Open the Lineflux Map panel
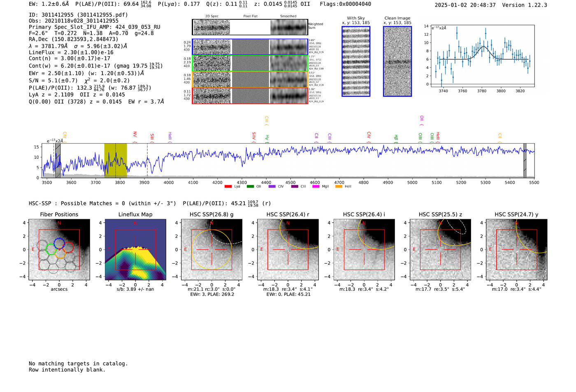Screen dimensions: 576x392 coord(135,250)
